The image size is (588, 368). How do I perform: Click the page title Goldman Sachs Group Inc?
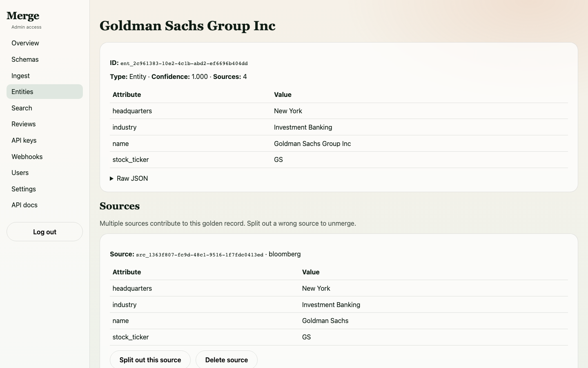[x=187, y=26]
